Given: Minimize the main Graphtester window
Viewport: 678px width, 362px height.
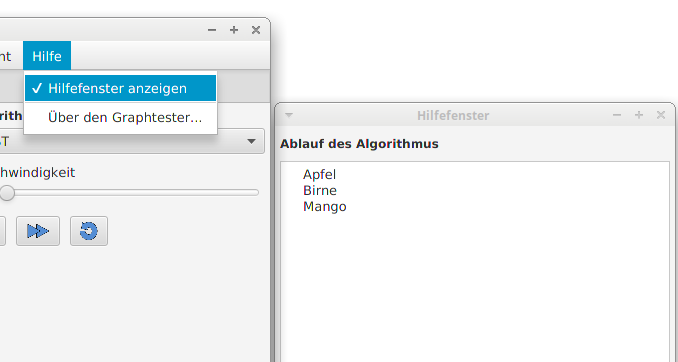Looking at the screenshot, I should 212,30.
